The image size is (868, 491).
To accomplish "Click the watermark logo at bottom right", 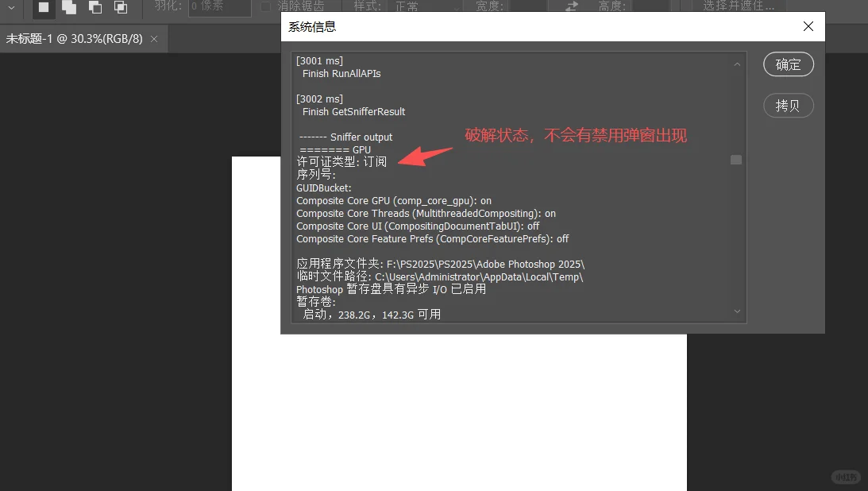I will point(845,477).
